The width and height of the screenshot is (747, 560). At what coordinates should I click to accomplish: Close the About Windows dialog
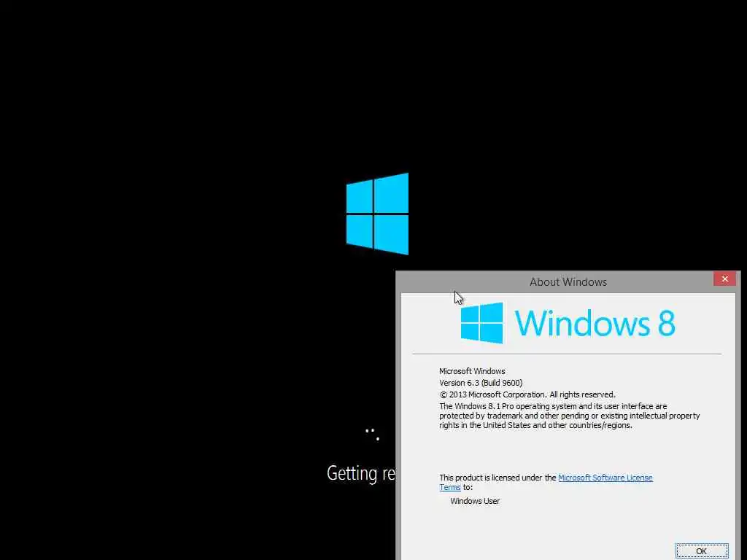pyautogui.click(x=724, y=279)
